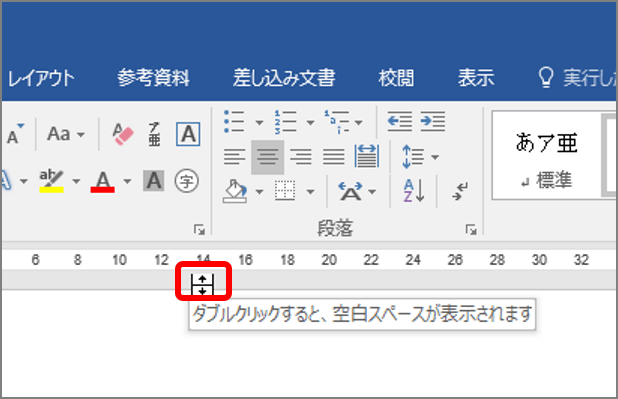Apply red font color
Image resolution: width=618 pixels, height=399 pixels.
pos(102,181)
